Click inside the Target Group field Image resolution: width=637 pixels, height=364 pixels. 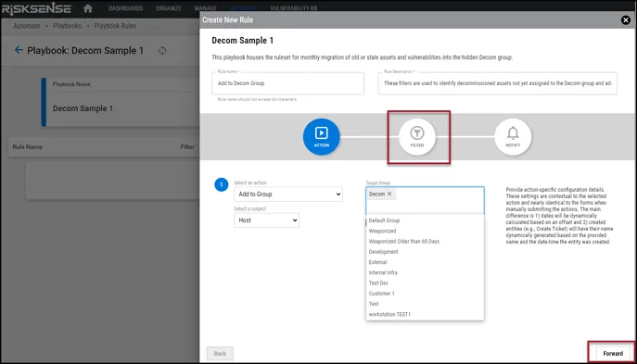click(425, 200)
